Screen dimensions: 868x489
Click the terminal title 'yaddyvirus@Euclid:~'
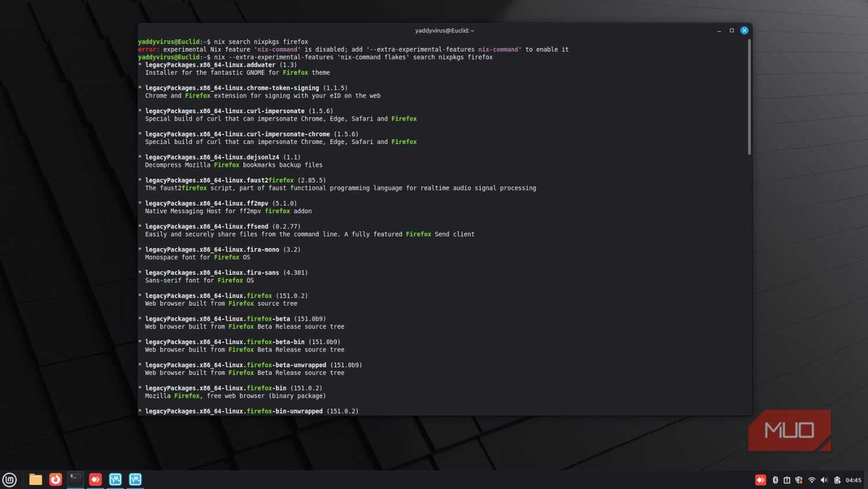pos(445,31)
